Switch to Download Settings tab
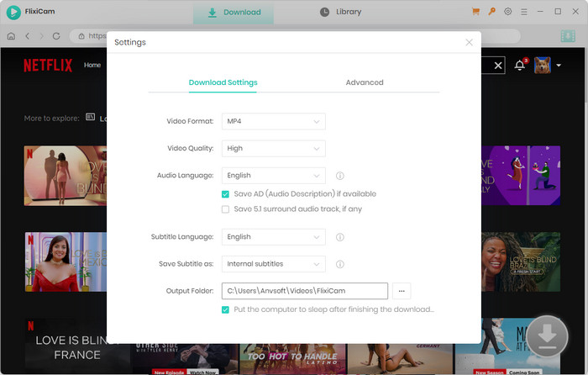 click(223, 82)
